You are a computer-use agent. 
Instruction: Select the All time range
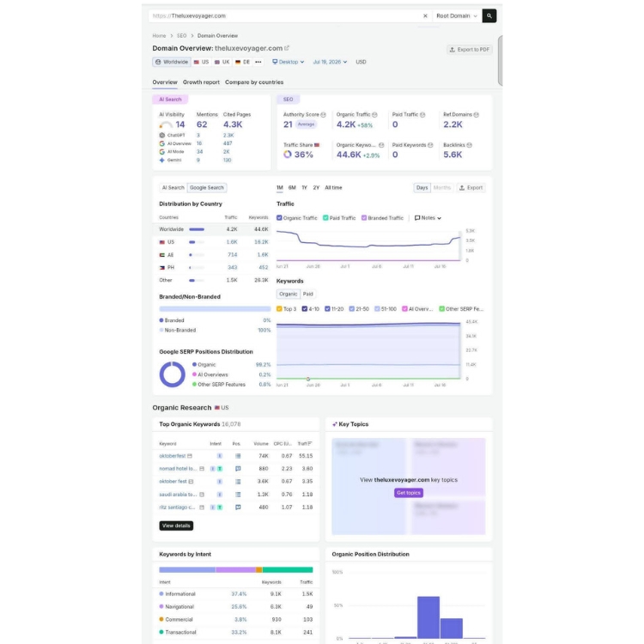(333, 188)
